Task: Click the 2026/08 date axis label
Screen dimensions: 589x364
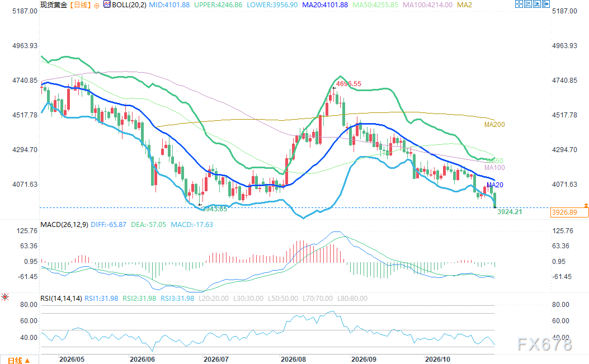Action: click(293, 360)
